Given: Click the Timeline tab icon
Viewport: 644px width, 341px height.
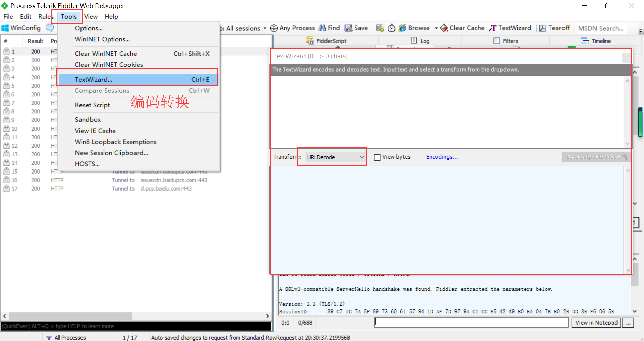Looking at the screenshot, I should click(585, 41).
